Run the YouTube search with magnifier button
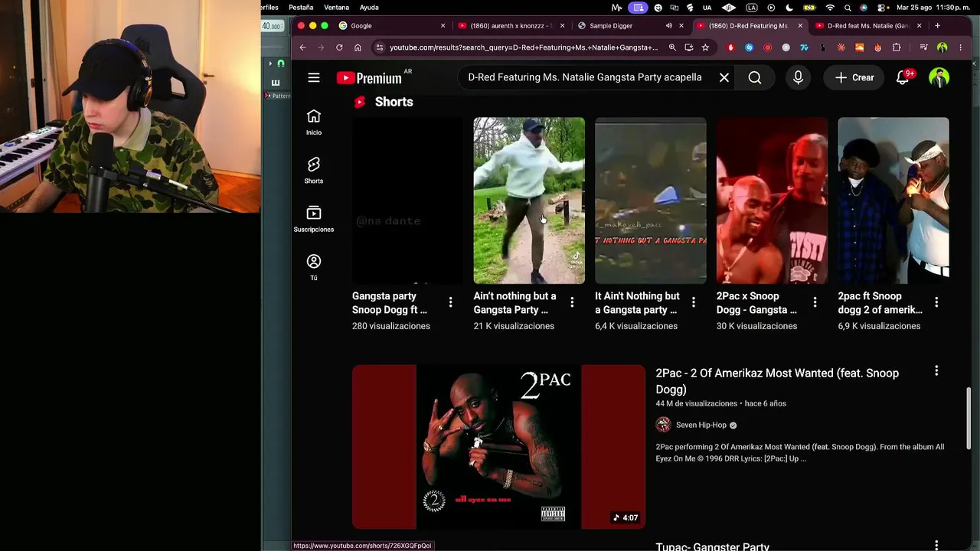This screenshot has width=980, height=551. click(755, 77)
